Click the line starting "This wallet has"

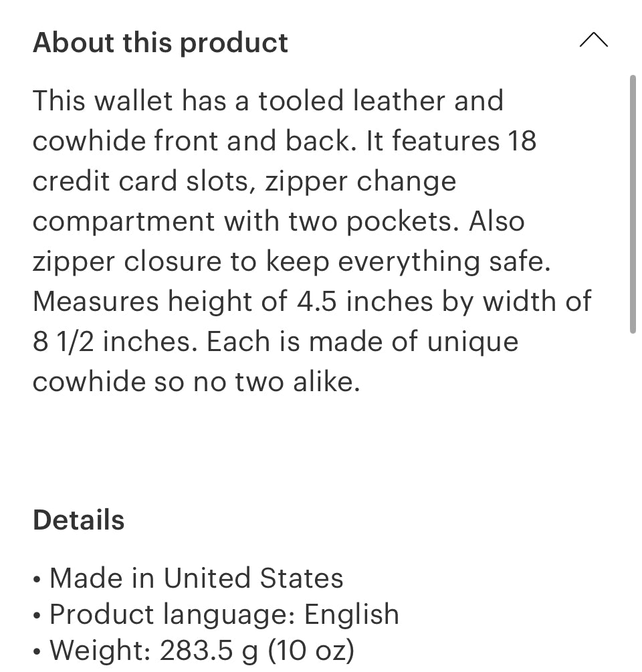click(x=267, y=102)
